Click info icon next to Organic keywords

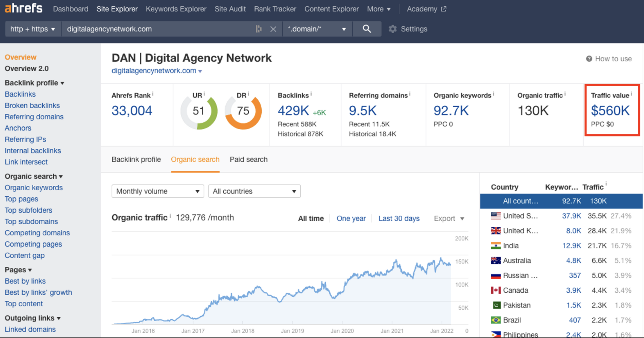click(493, 94)
